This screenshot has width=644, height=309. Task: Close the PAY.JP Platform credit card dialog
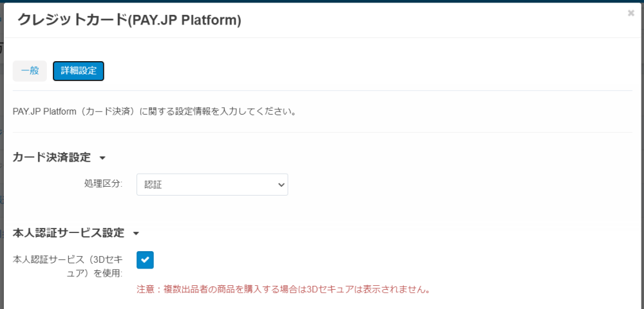tap(630, 13)
